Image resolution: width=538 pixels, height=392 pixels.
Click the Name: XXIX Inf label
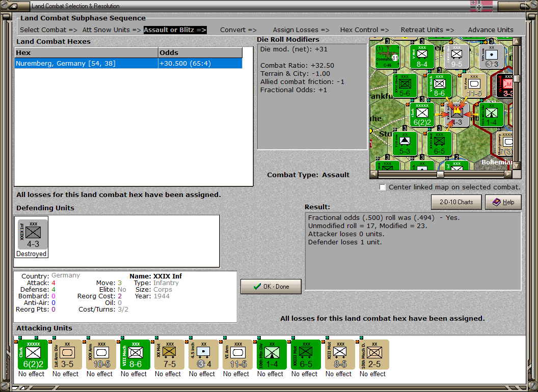155,276
